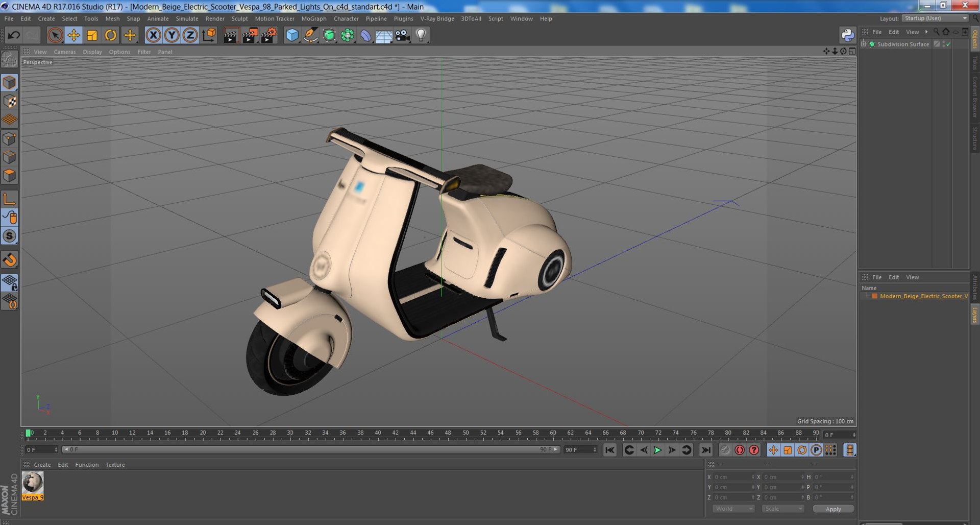Screen dimensions: 980x525
Task: Click frame 44 on timeline ruler
Action: pos(413,434)
